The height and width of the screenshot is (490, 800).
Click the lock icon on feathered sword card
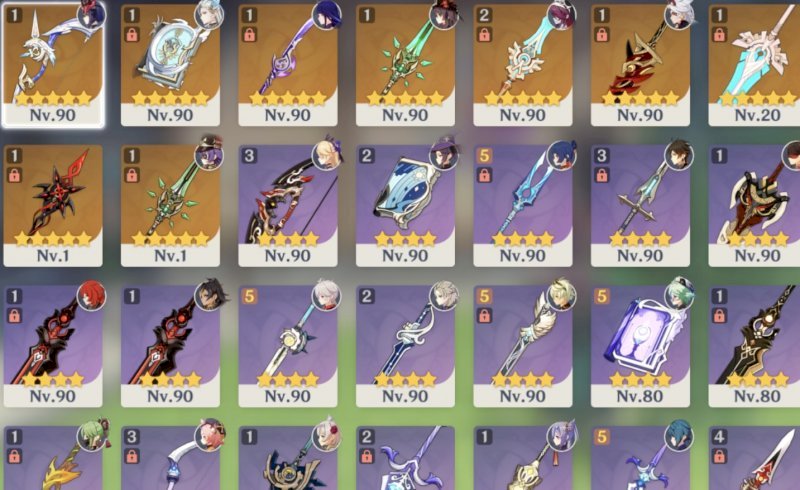(x=484, y=316)
